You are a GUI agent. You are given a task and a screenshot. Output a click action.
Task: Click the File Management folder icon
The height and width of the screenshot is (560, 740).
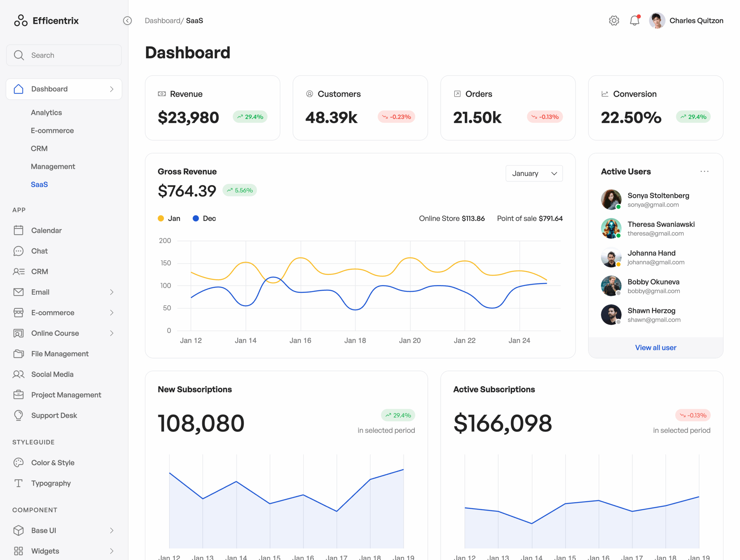tap(18, 354)
